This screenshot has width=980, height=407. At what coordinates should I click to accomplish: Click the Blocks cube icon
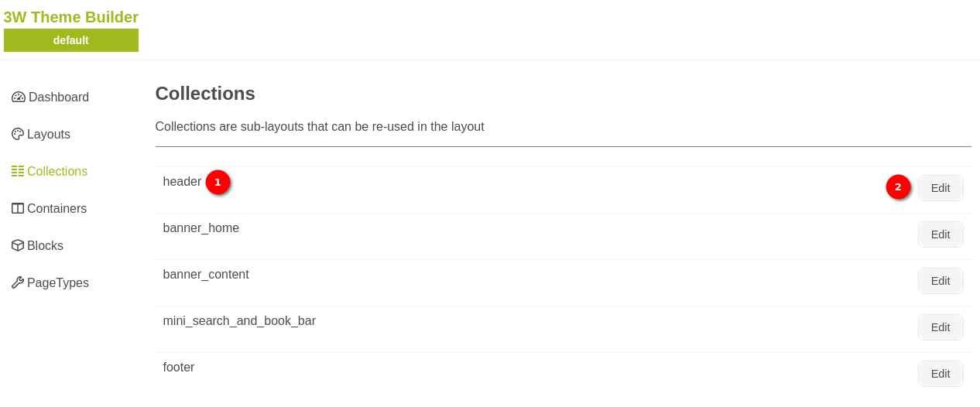18,246
